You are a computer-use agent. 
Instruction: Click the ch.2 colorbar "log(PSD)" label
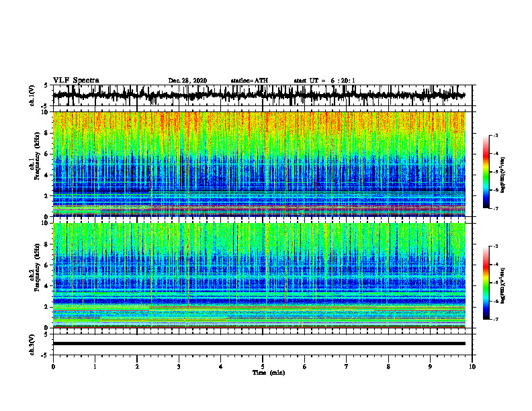point(502,285)
